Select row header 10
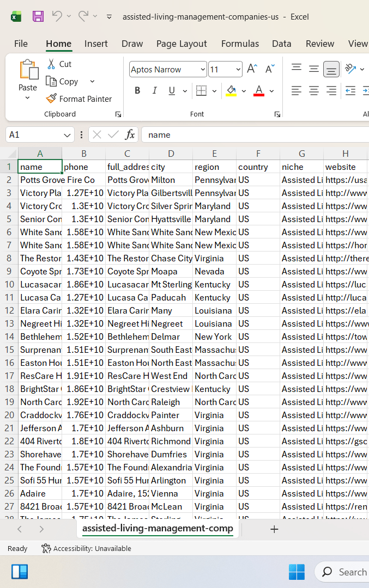This screenshot has height=588, width=369. click(x=9, y=284)
